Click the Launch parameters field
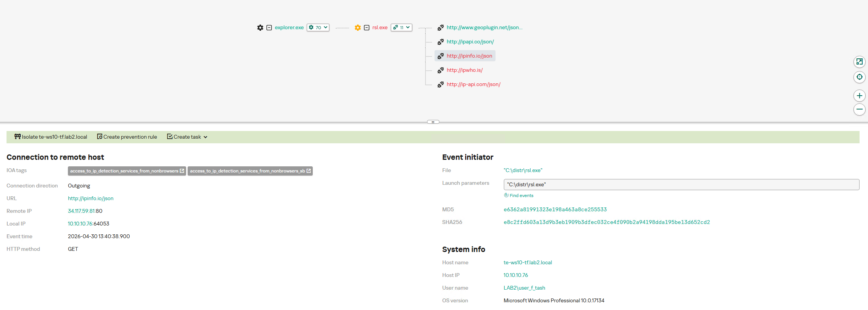Screen dimensions: 868x310 (x=682, y=184)
